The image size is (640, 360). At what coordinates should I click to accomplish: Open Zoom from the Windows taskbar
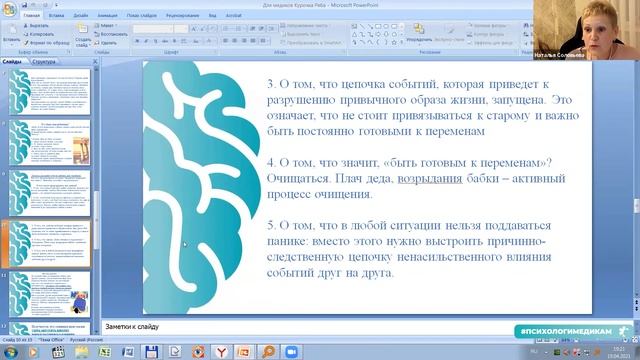point(291,351)
